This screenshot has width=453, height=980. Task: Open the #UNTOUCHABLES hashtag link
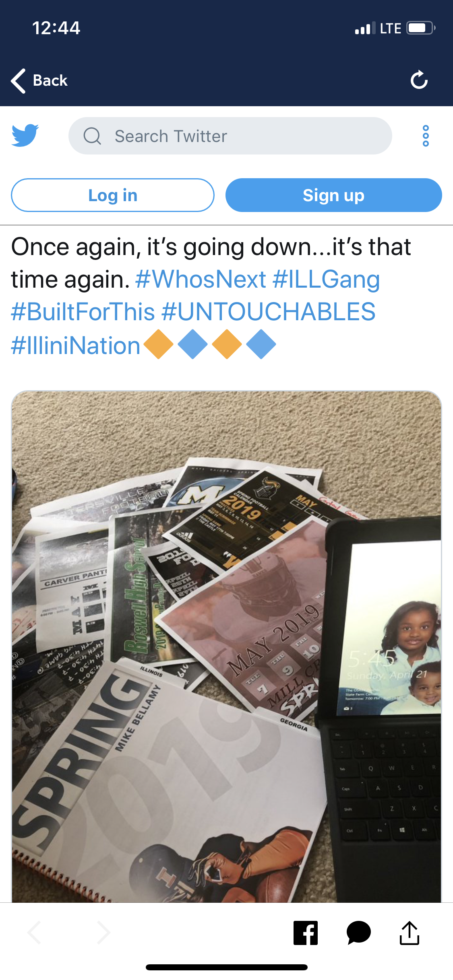269,312
